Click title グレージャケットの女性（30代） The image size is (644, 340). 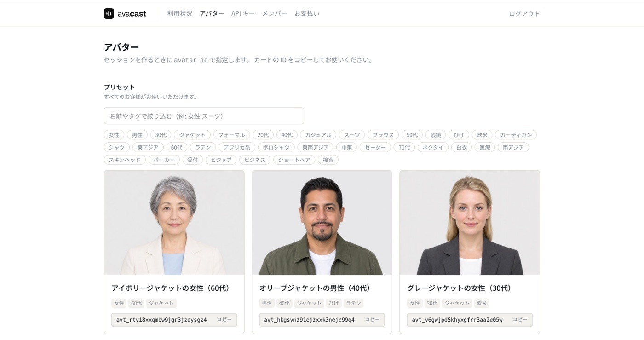point(460,288)
